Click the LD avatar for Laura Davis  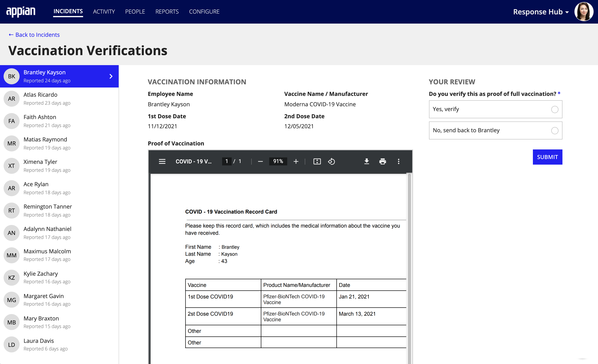(11, 344)
